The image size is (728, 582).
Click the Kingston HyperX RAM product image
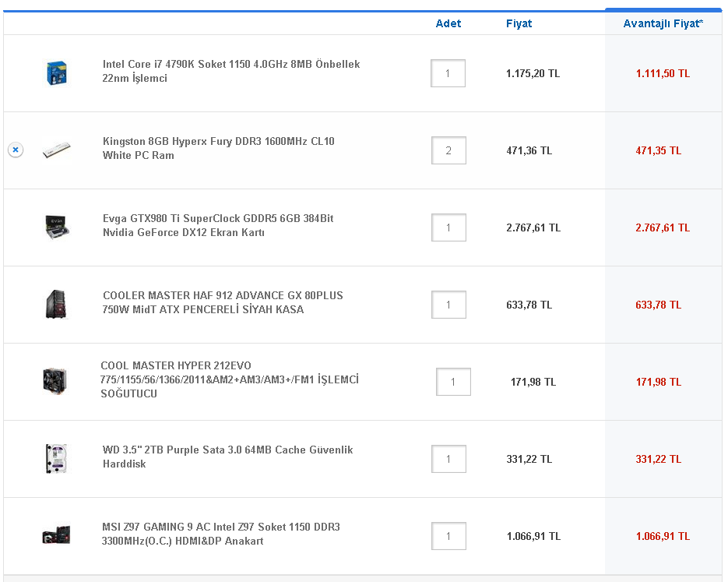57,150
